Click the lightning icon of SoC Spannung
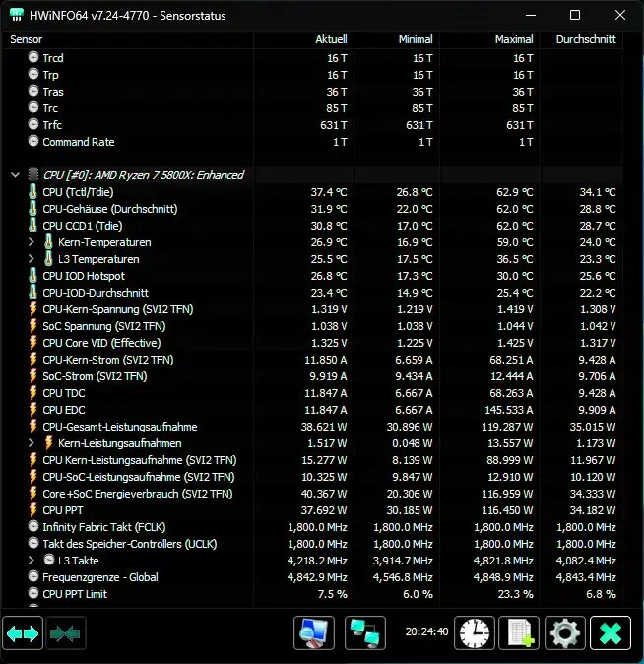The image size is (644, 664). coord(33,326)
